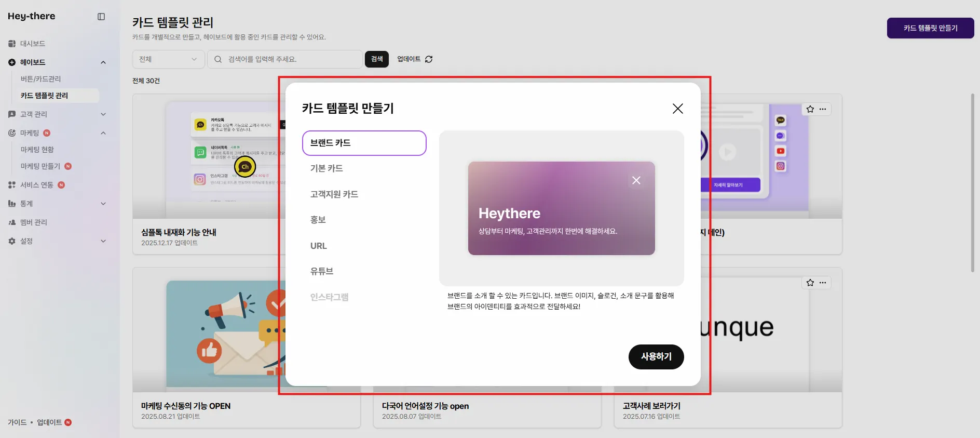Click the 검색 button
The height and width of the screenshot is (438, 980).
(377, 59)
